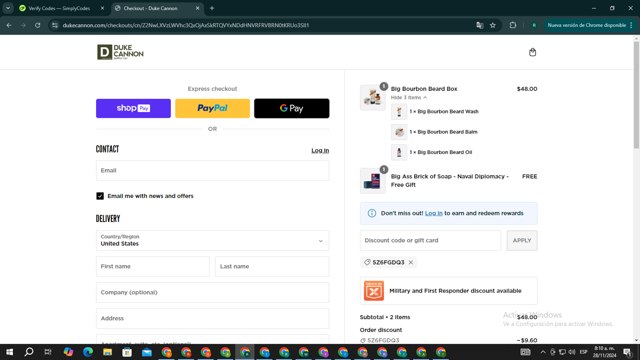Screen dimensions: 640x360
Task: Click the translate page icon
Action: (x=480, y=25)
